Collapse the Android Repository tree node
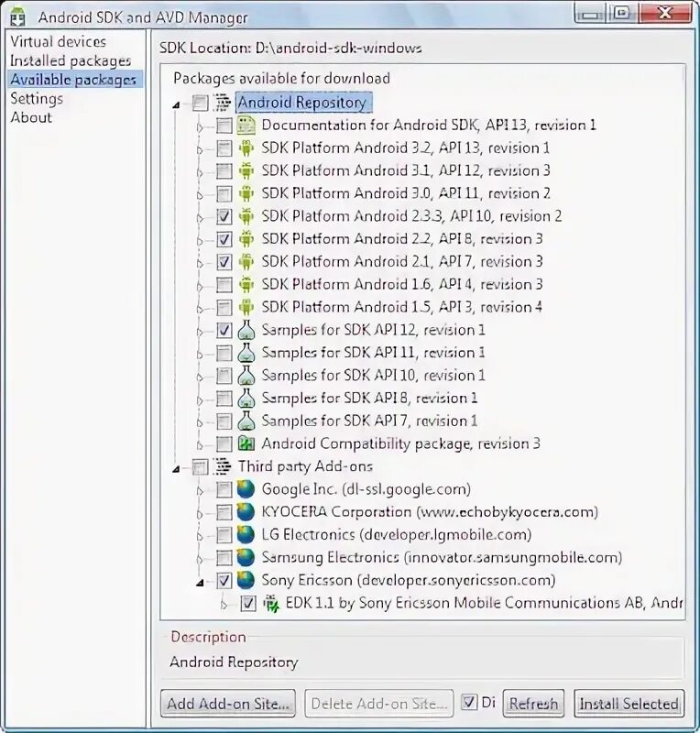700x733 pixels. (176, 105)
